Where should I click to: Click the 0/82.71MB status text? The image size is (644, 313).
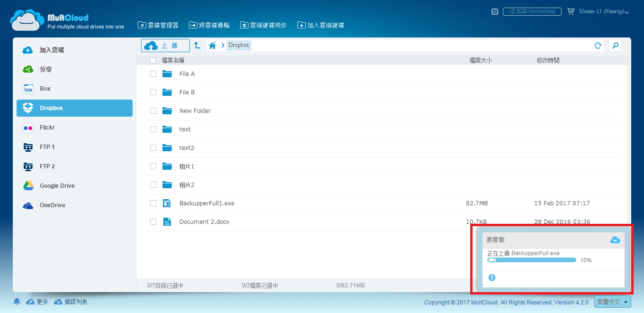coord(350,285)
